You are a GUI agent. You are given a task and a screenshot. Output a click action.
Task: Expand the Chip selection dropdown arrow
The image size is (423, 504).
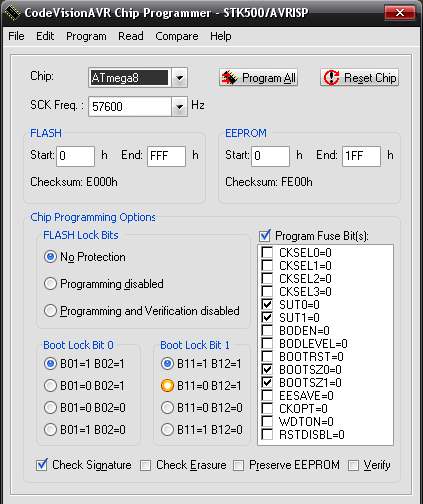pyautogui.click(x=179, y=78)
